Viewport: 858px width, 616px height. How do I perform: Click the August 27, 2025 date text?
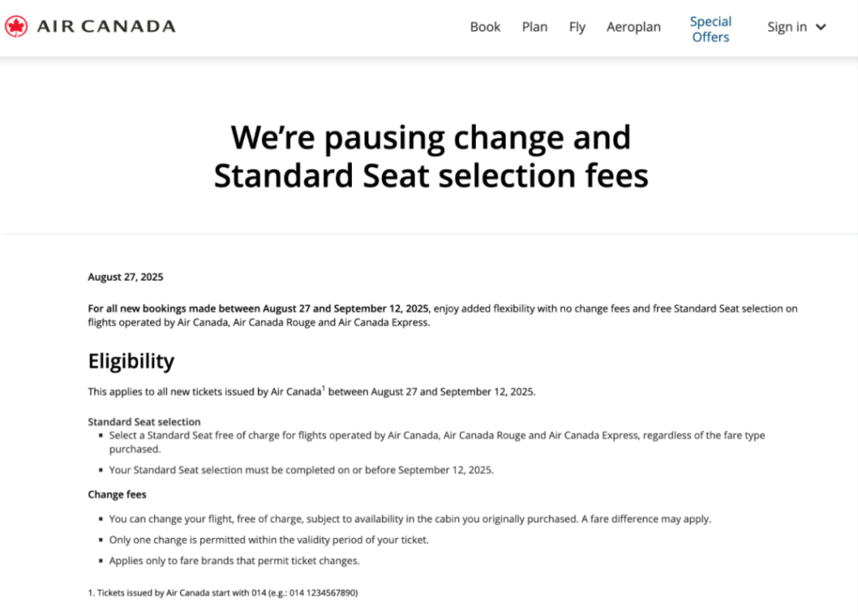(x=126, y=277)
